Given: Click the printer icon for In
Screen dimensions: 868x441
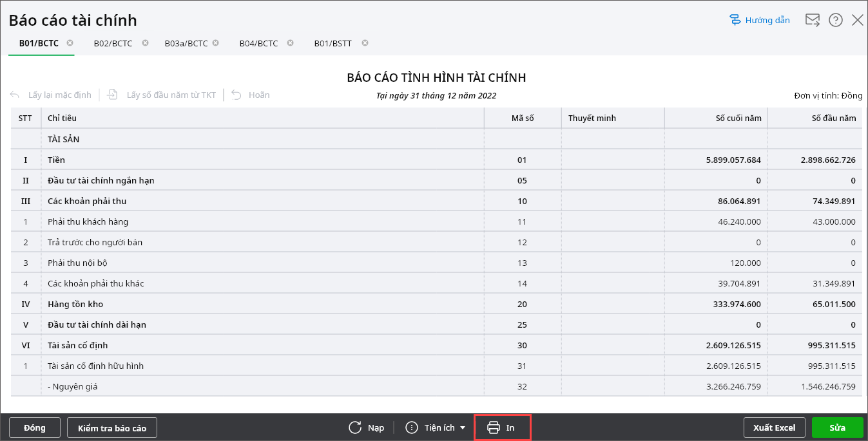Looking at the screenshot, I should pyautogui.click(x=494, y=427).
